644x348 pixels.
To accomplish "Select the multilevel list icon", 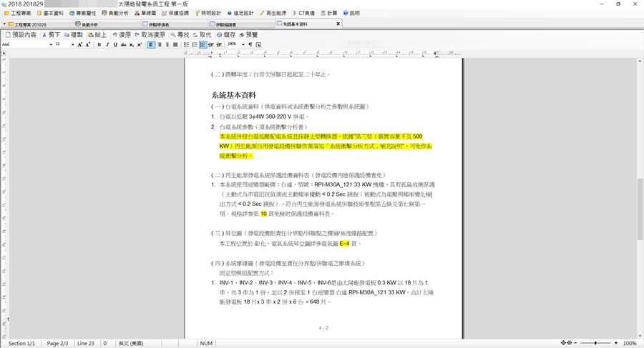I will pyautogui.click(x=203, y=45).
